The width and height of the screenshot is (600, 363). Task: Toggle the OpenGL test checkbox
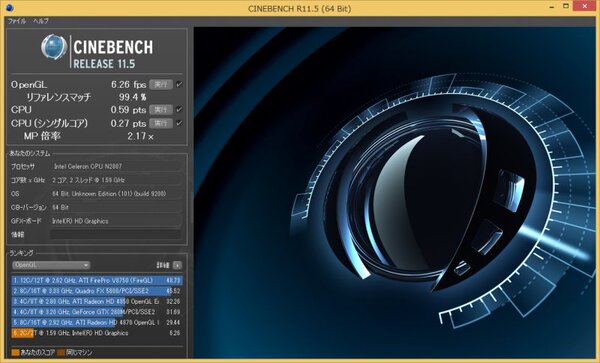pos(179,85)
